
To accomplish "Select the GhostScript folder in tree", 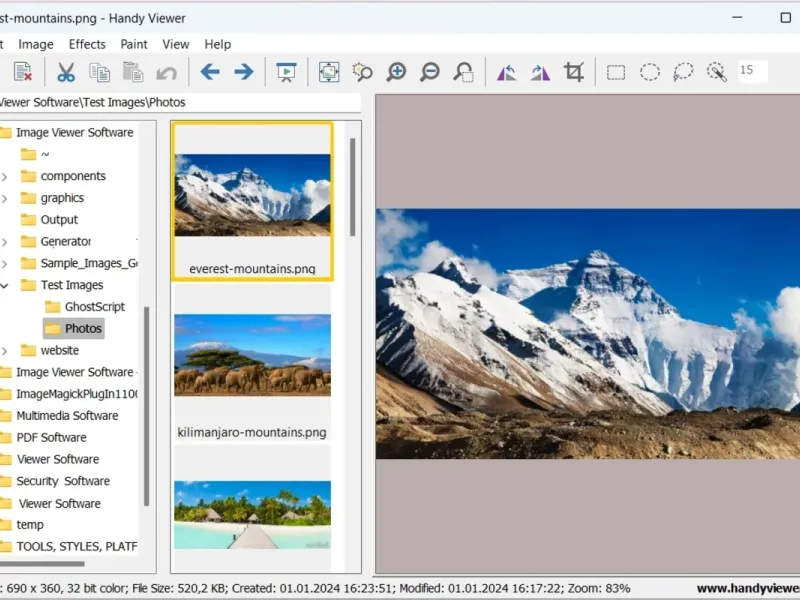I will pos(94,307).
